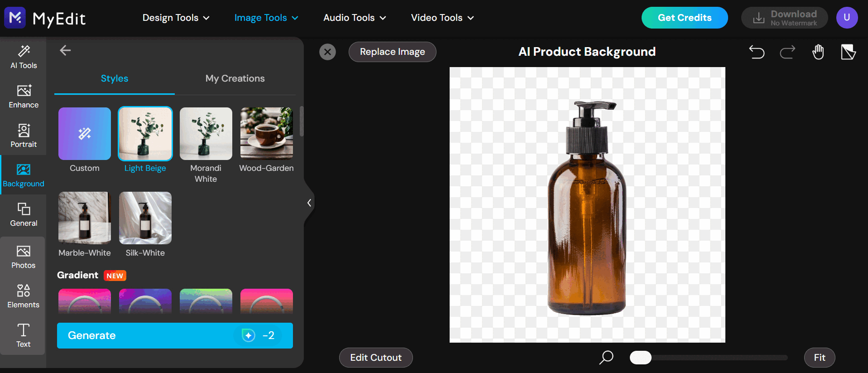Adjust the zoom slider handle

(x=640, y=358)
